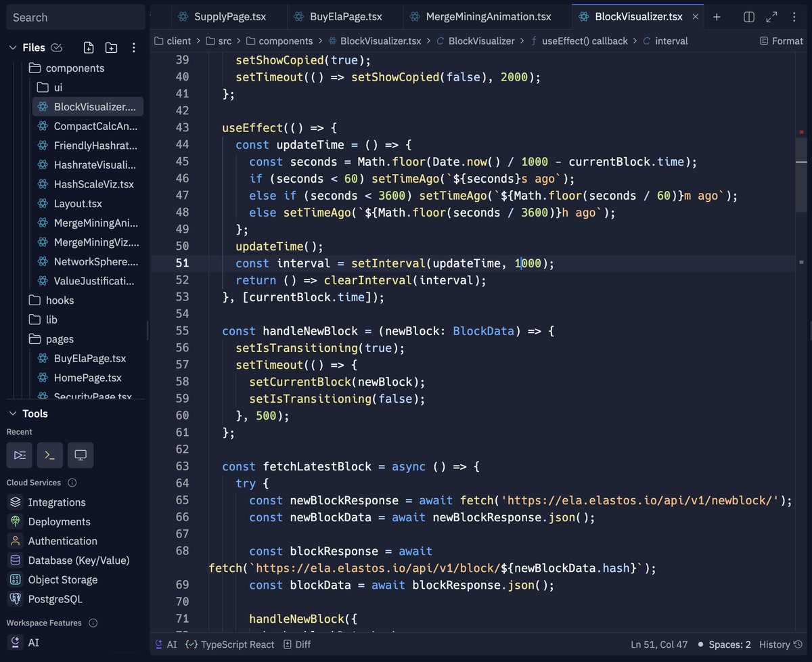
Task: Switch to the MergeMiningAnimation.tsx tab
Action: pos(488,17)
